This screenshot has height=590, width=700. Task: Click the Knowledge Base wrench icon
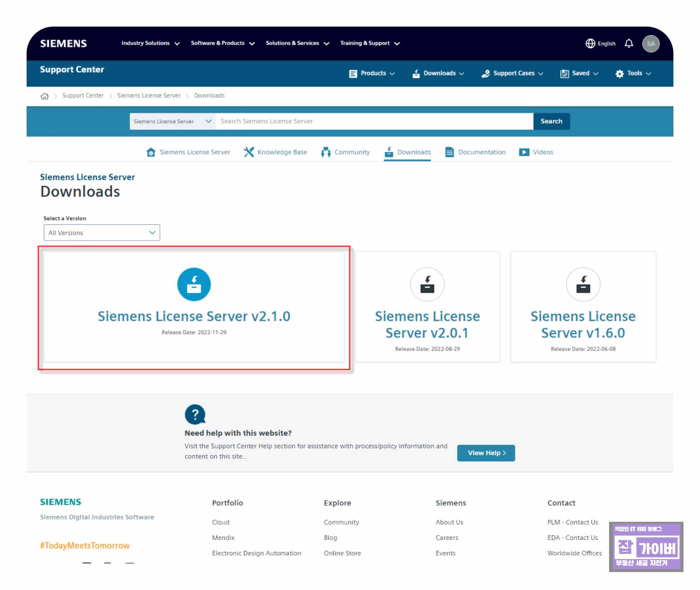(x=249, y=152)
